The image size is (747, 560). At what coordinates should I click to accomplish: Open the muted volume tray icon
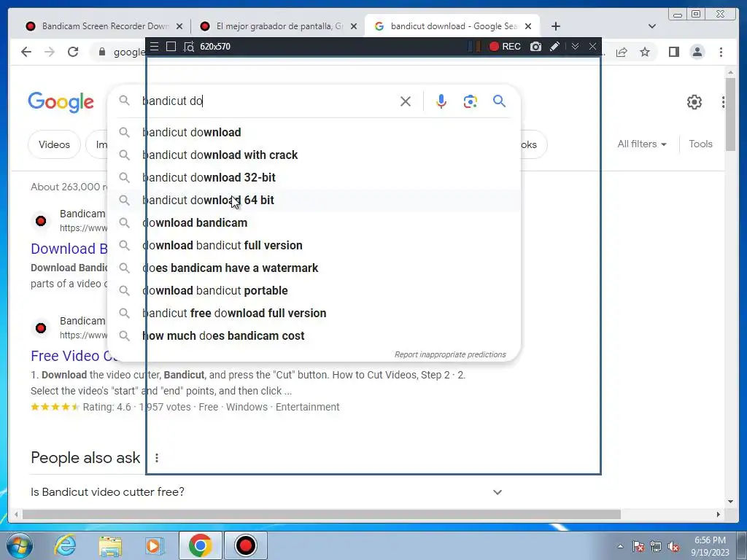673,547
